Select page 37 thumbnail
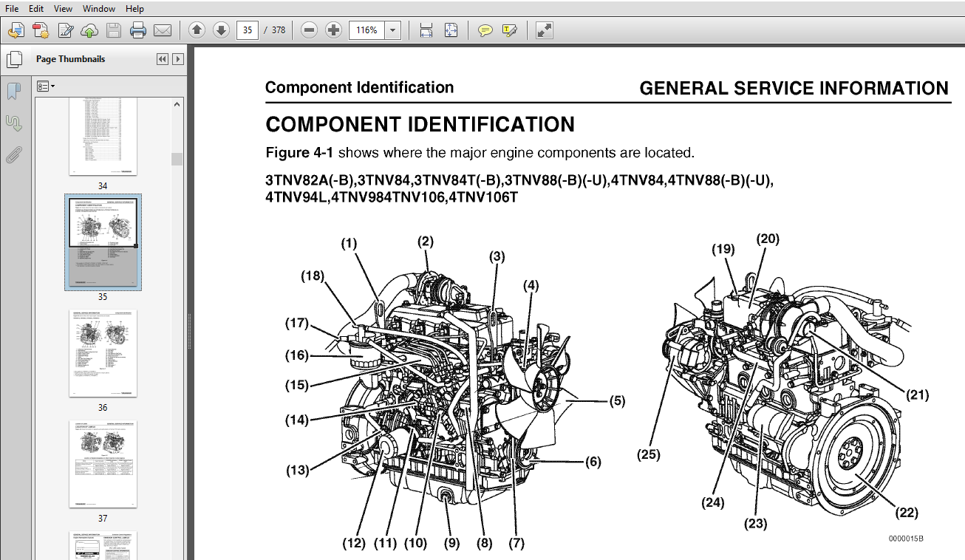Image resolution: width=965 pixels, height=560 pixels. click(x=103, y=464)
